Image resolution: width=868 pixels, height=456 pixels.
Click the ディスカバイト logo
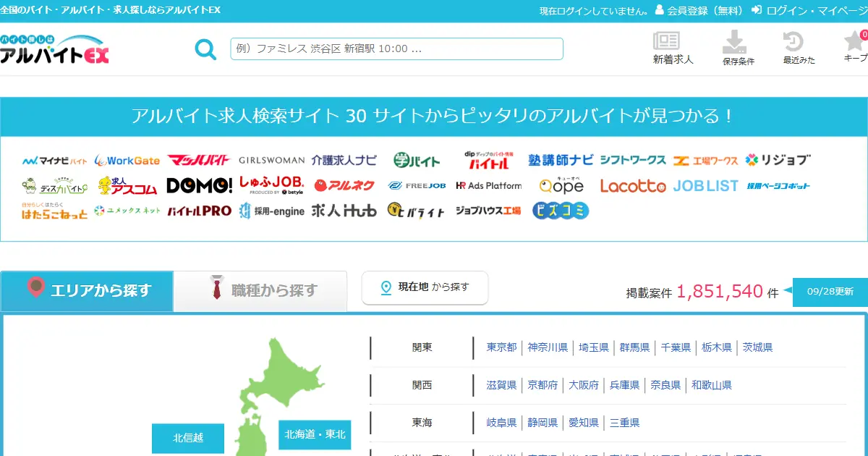(55, 186)
